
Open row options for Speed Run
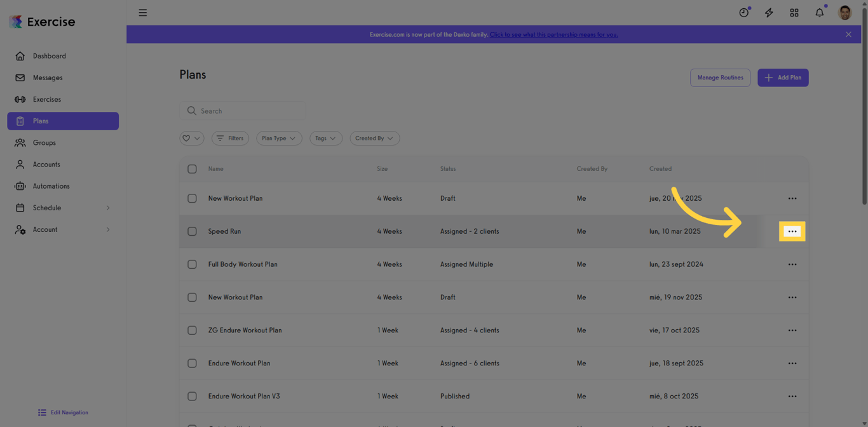(792, 231)
